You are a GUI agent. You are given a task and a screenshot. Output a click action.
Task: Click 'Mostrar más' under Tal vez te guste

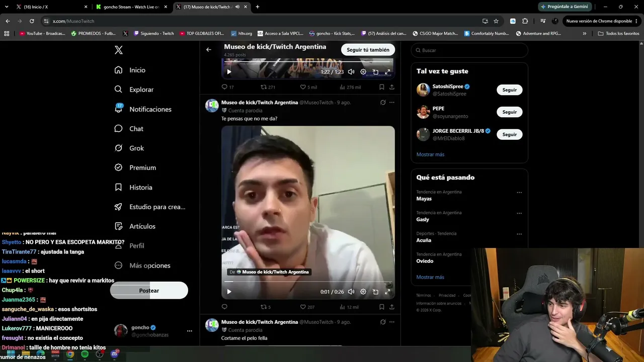click(430, 154)
